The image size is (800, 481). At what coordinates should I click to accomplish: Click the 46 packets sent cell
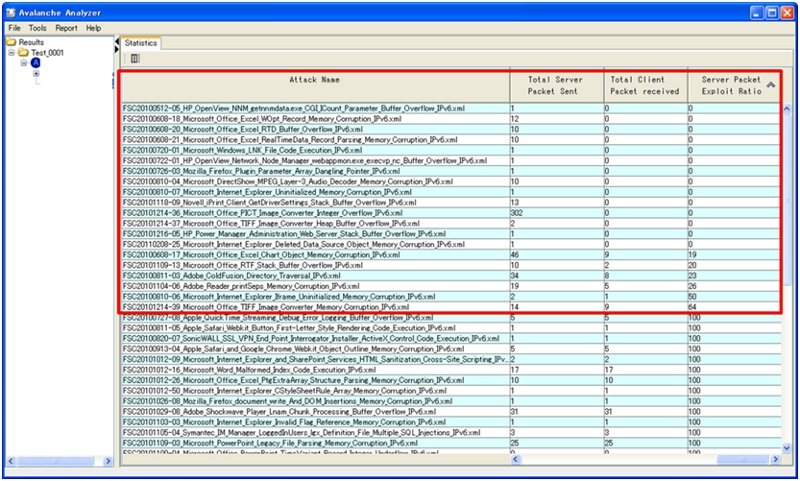557,255
